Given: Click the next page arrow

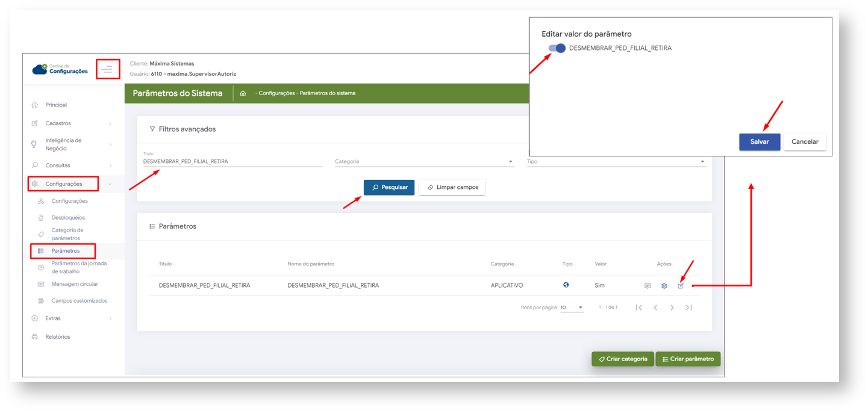Looking at the screenshot, I should (x=672, y=307).
